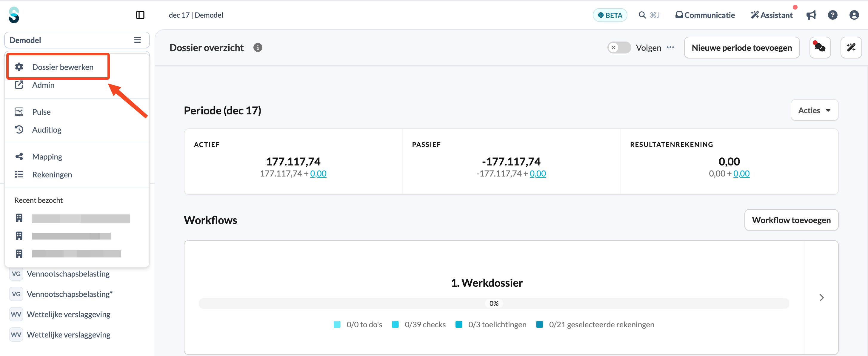Click the Silverfin S logo

click(14, 15)
